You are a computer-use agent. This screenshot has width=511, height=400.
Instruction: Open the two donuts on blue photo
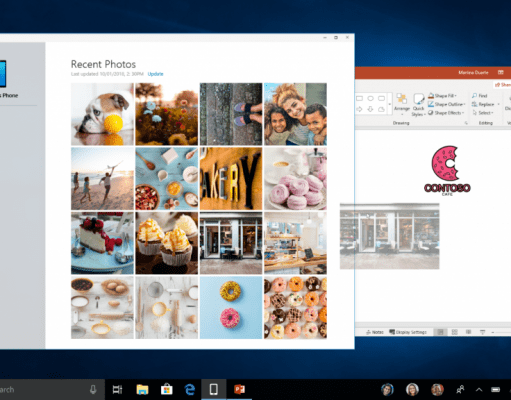coord(231,307)
